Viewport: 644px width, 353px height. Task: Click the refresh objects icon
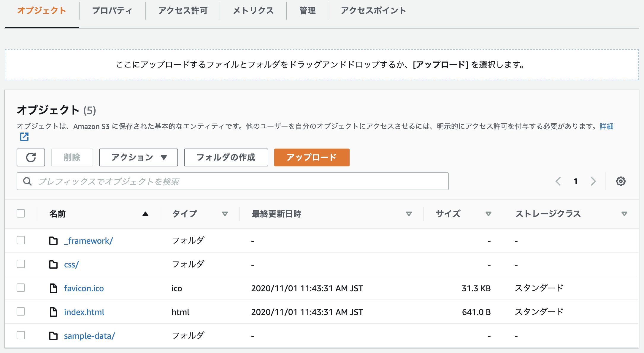click(31, 157)
